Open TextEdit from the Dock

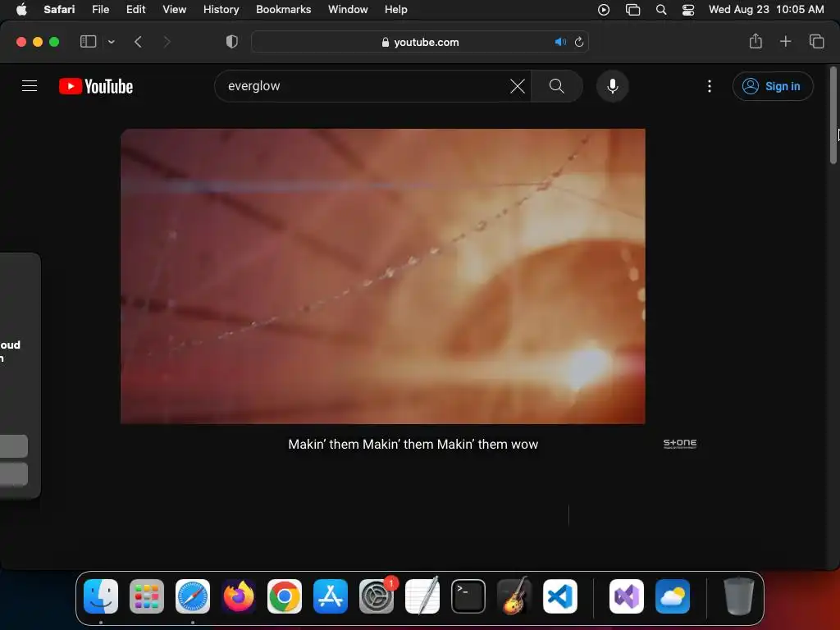pyautogui.click(x=422, y=596)
